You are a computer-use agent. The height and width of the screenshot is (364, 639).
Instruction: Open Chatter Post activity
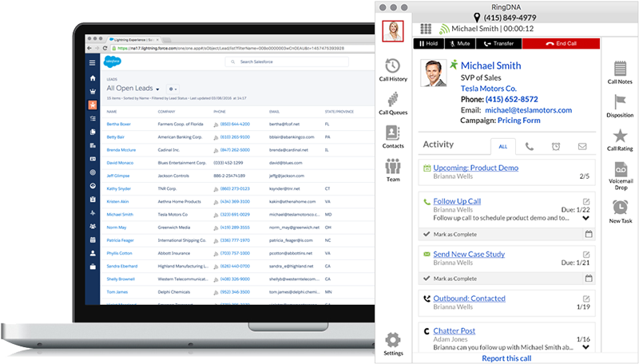[x=454, y=331]
